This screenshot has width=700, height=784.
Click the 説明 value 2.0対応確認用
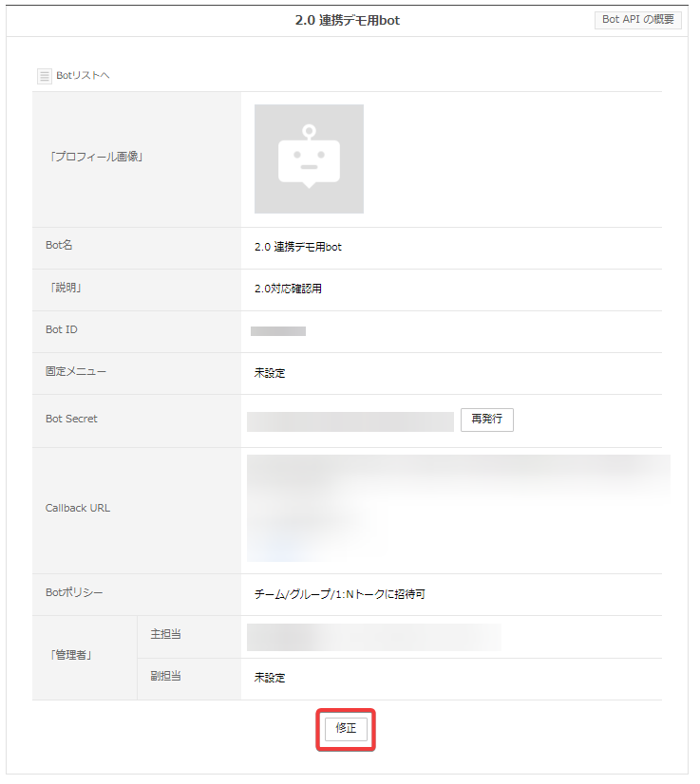[x=288, y=289]
